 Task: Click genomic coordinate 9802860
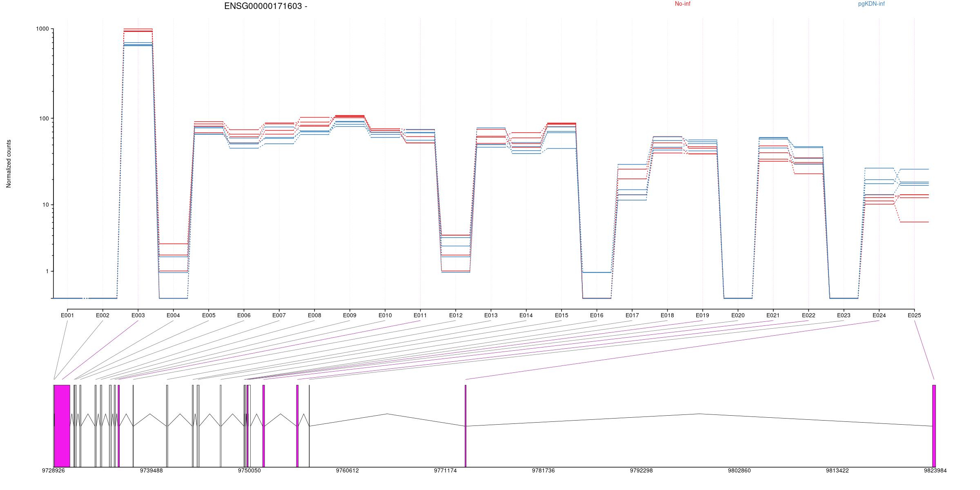click(x=739, y=470)
